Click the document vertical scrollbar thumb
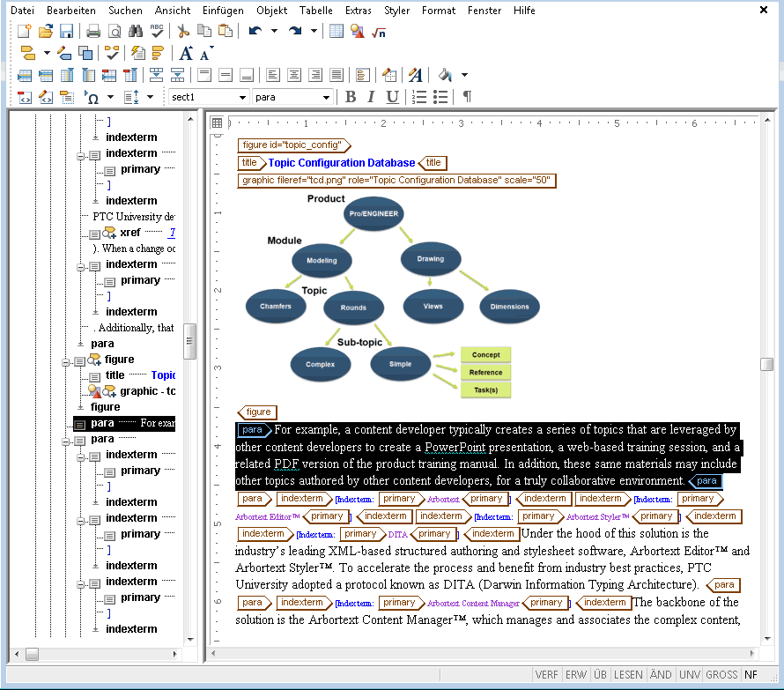The height and width of the screenshot is (690, 784). (x=767, y=364)
